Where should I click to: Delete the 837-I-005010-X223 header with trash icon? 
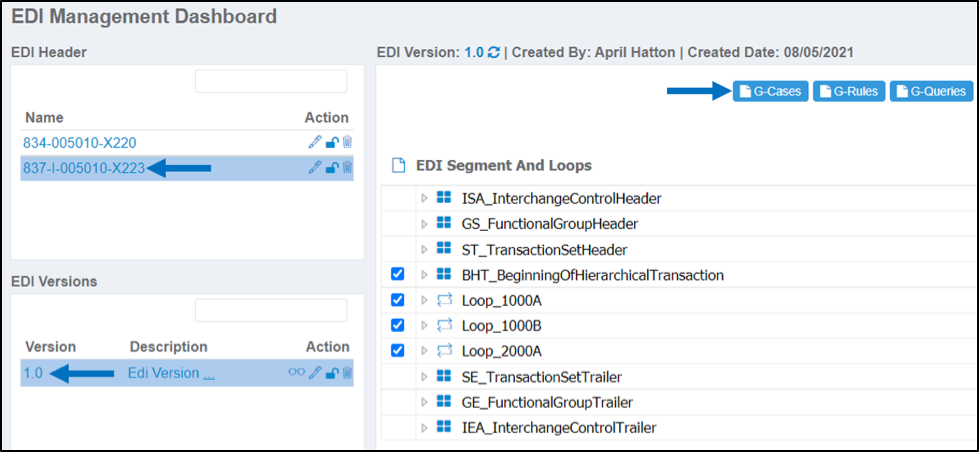point(348,168)
